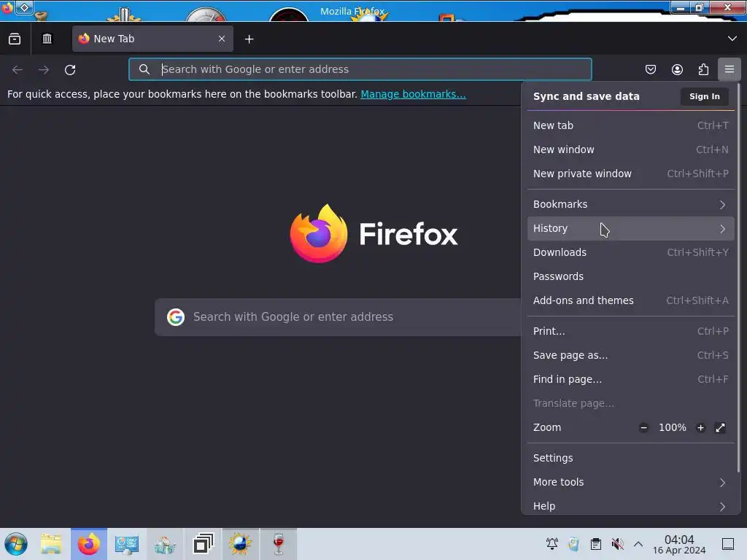Viewport: 747px width, 560px height.
Task: Go back one page
Action: click(18, 69)
